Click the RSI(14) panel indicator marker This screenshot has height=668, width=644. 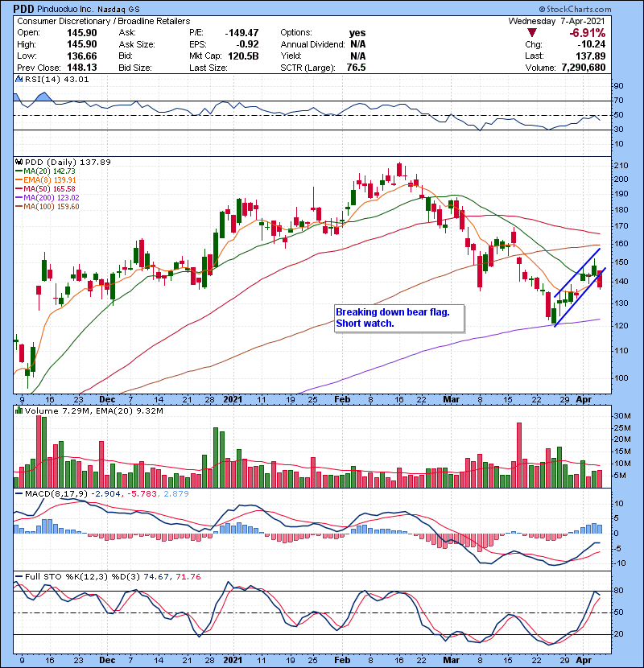tap(20, 78)
